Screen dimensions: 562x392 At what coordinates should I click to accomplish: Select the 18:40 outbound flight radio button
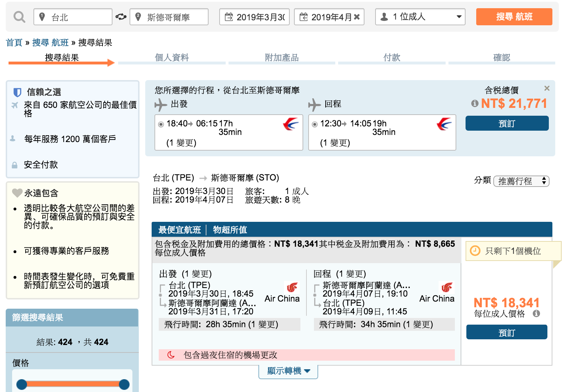point(161,124)
